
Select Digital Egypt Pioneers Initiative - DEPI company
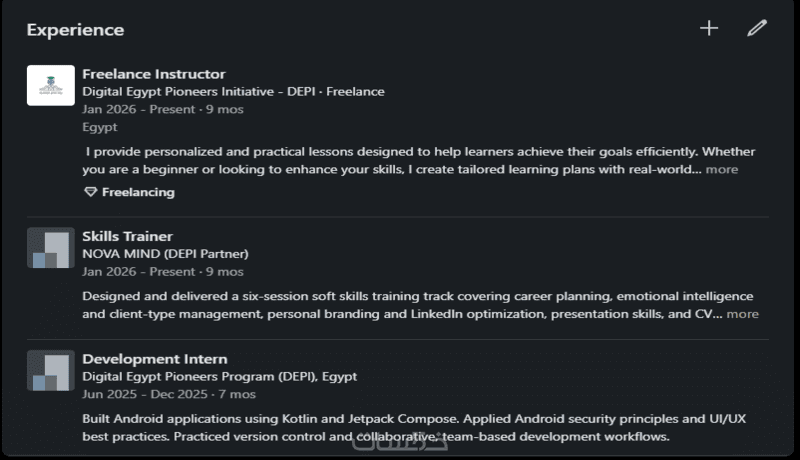coord(198,92)
